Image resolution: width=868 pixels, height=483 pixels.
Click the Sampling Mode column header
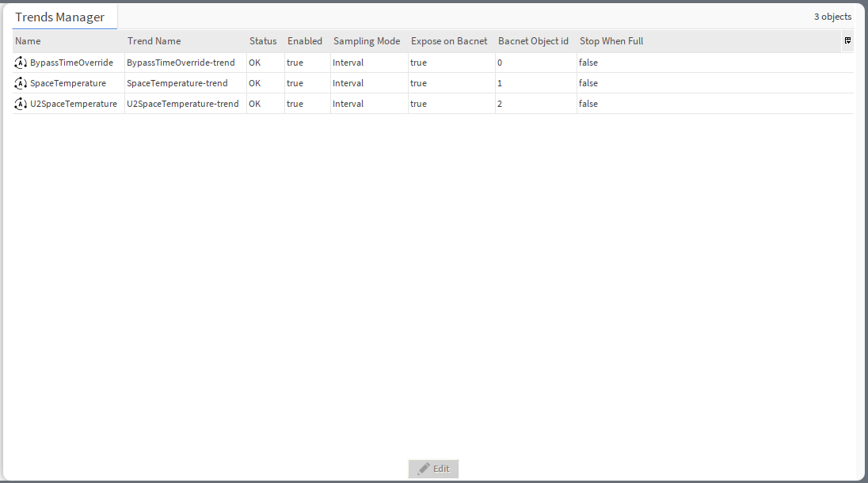pos(367,41)
